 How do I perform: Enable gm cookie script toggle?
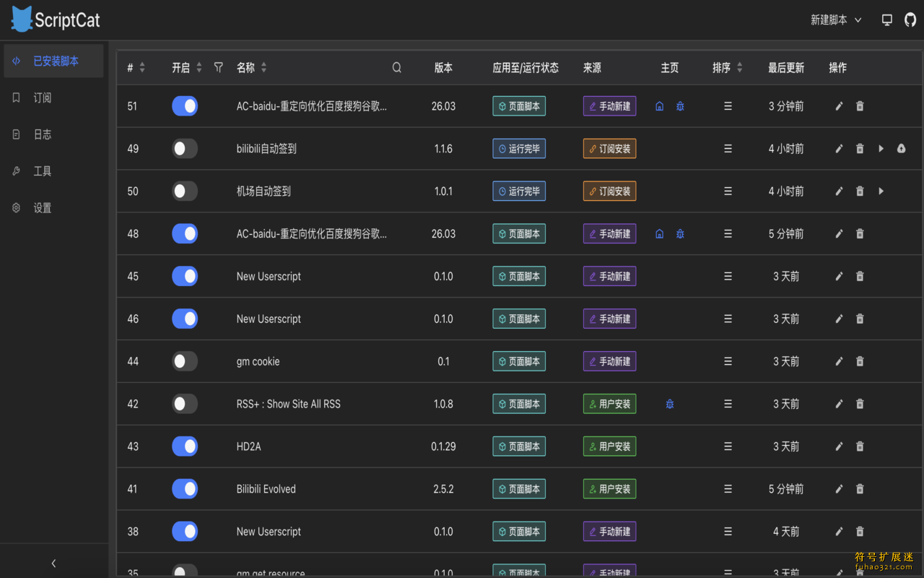click(x=185, y=361)
